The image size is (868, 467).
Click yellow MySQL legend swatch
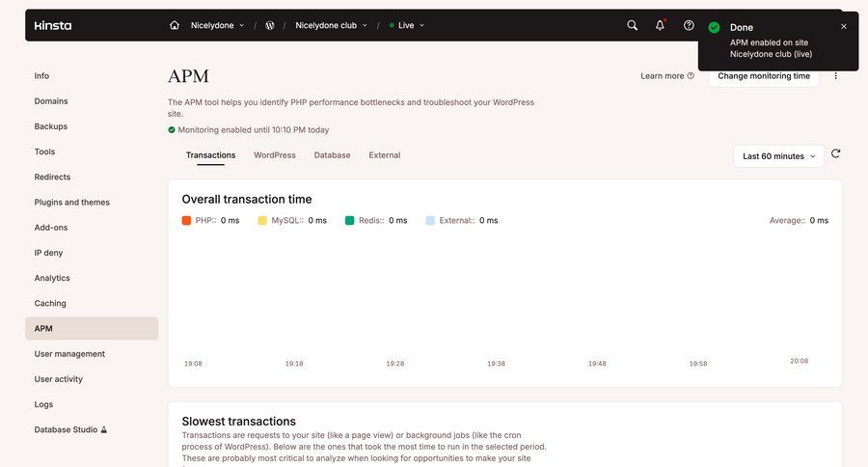[x=262, y=221]
